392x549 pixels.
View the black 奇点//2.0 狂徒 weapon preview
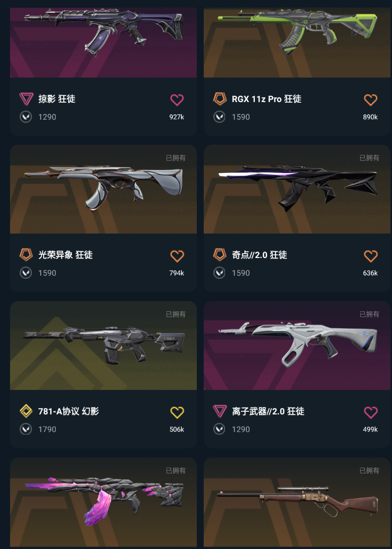pos(297,190)
